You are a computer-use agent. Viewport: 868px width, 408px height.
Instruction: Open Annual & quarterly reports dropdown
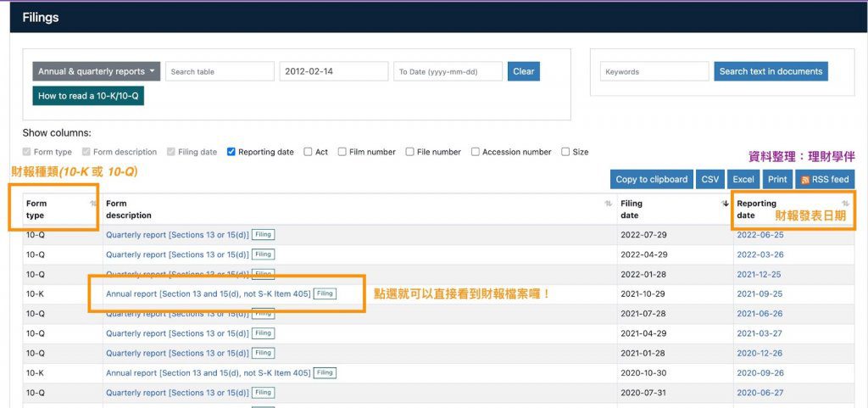click(97, 72)
